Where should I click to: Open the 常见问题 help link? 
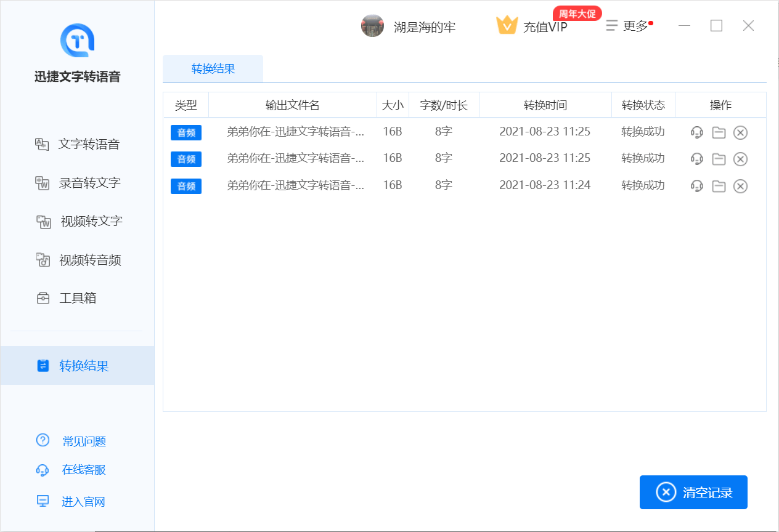pos(71,441)
